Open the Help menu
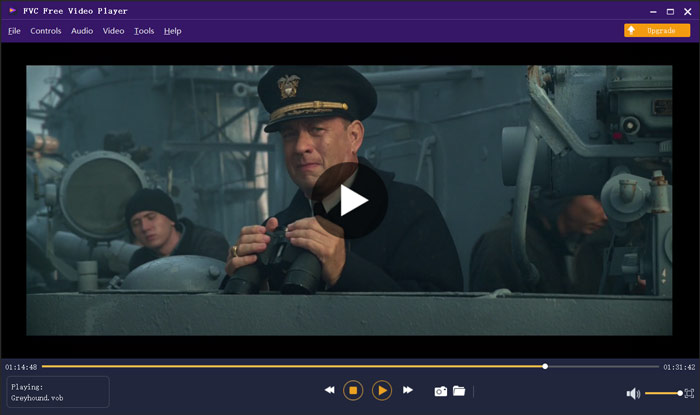Screen dimensions: 700x415 click(x=172, y=31)
